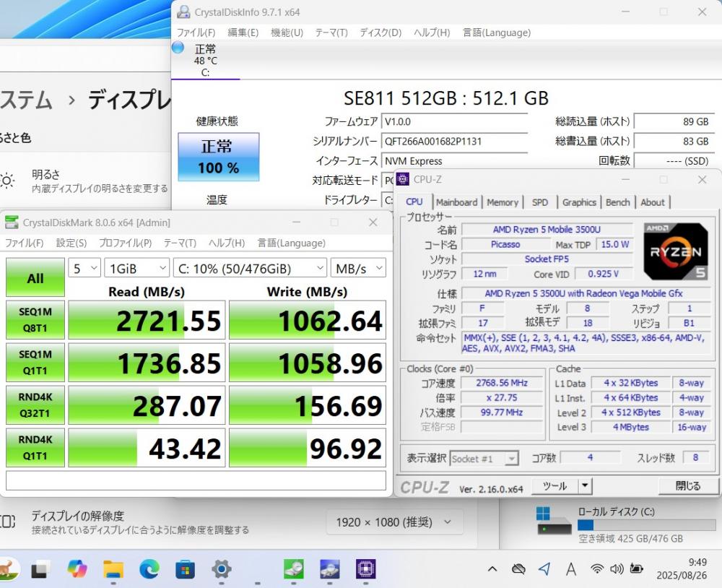Switch to the SPD tab in CPU-Z
The height and width of the screenshot is (588, 722).
[x=540, y=202]
